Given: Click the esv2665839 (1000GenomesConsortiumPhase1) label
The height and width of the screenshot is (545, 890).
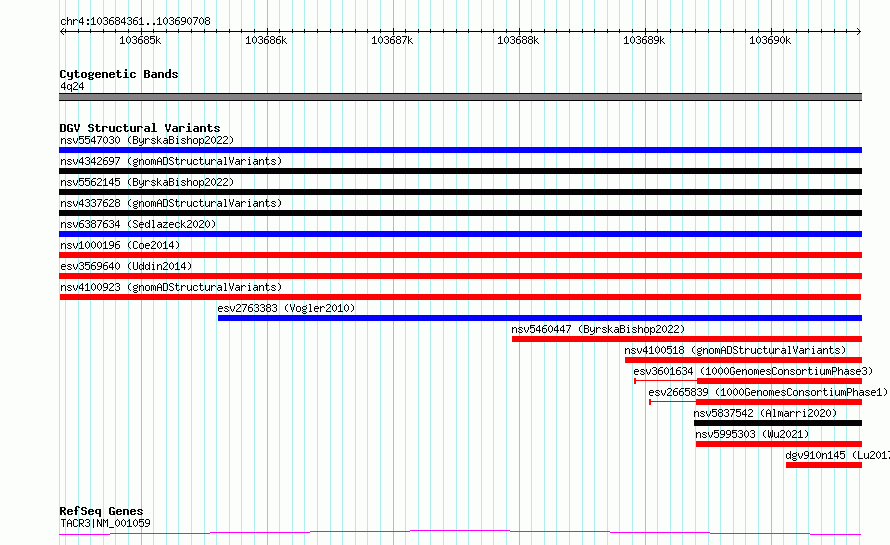Looking at the screenshot, I should click(768, 392).
